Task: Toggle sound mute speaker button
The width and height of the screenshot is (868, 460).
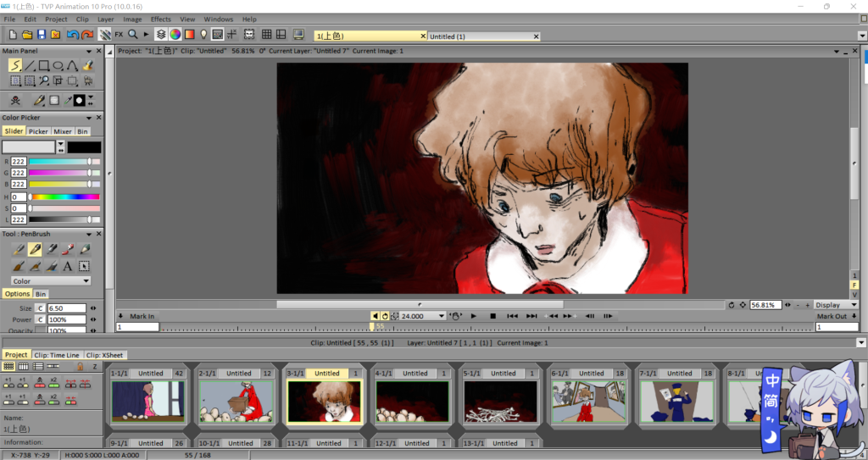Action: 376,316
